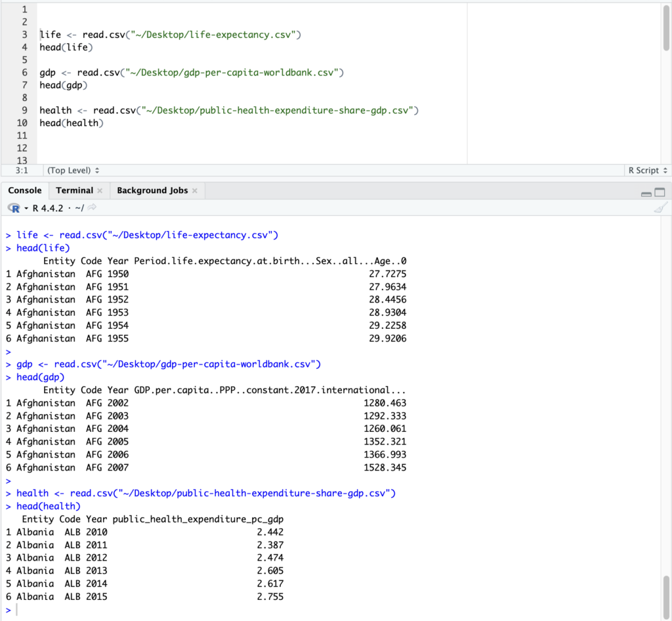Open the R Script file type dropdown

(x=648, y=170)
